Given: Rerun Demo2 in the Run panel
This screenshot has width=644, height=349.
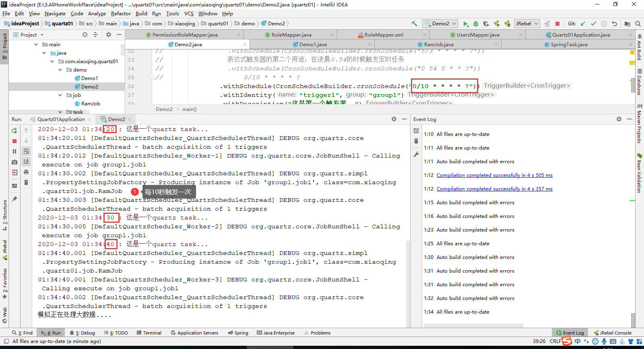Looking at the screenshot, I should [14, 130].
